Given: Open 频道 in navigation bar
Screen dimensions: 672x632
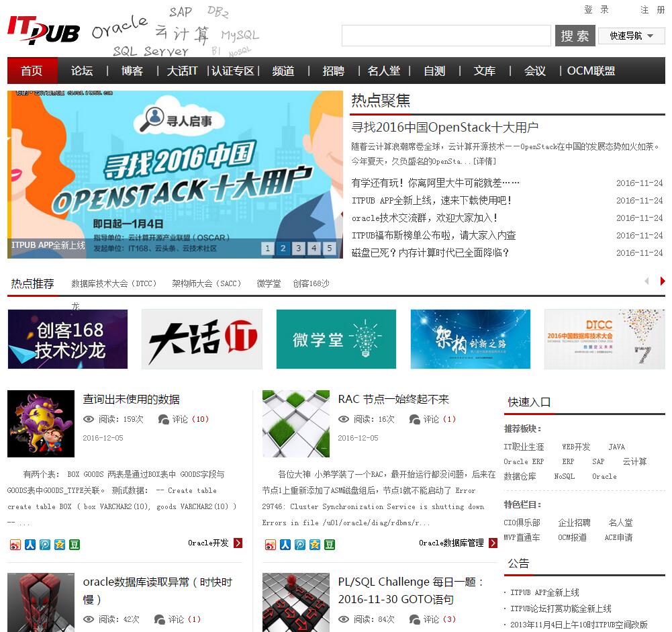Looking at the screenshot, I should click(x=283, y=71).
